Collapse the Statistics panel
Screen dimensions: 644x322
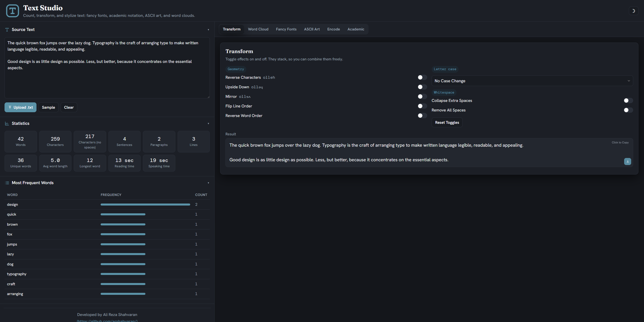point(208,124)
